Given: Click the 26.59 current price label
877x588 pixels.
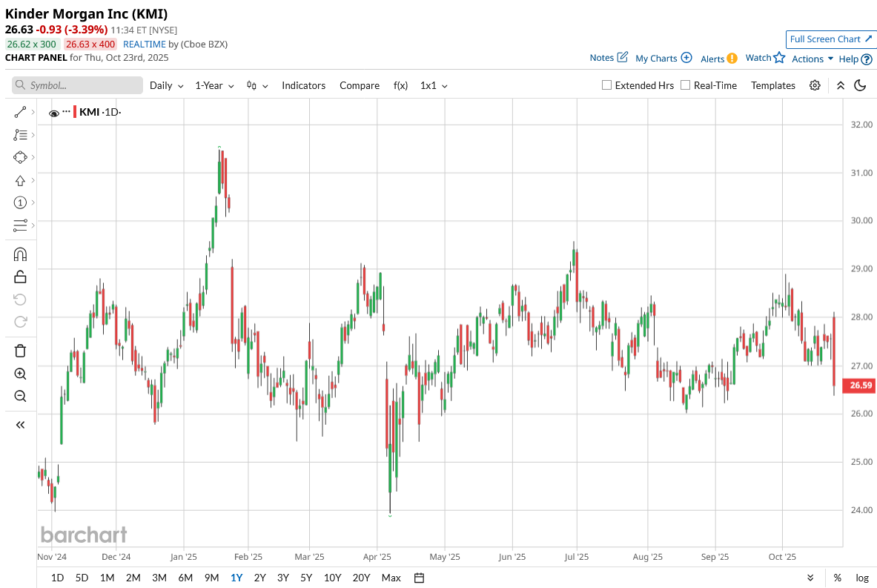Looking at the screenshot, I should tap(859, 385).
